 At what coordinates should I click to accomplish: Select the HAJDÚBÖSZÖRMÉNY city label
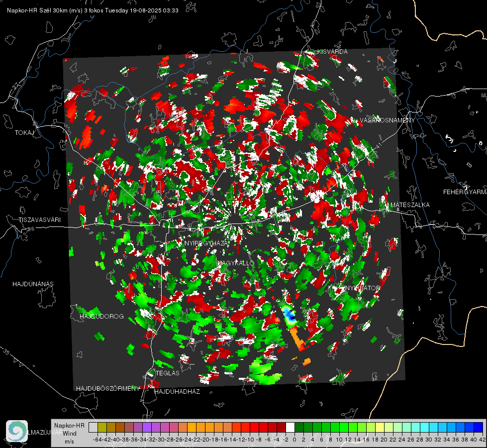tap(108, 389)
